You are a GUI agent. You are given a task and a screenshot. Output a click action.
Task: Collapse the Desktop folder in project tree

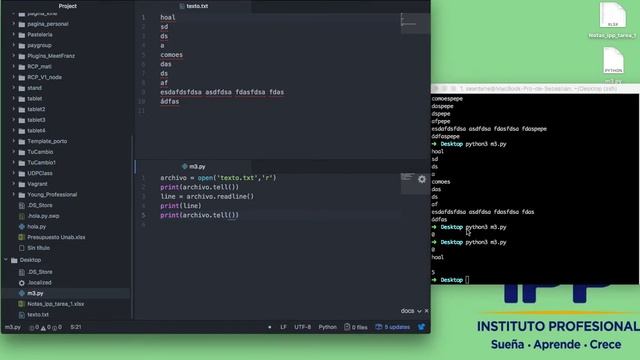(30, 260)
